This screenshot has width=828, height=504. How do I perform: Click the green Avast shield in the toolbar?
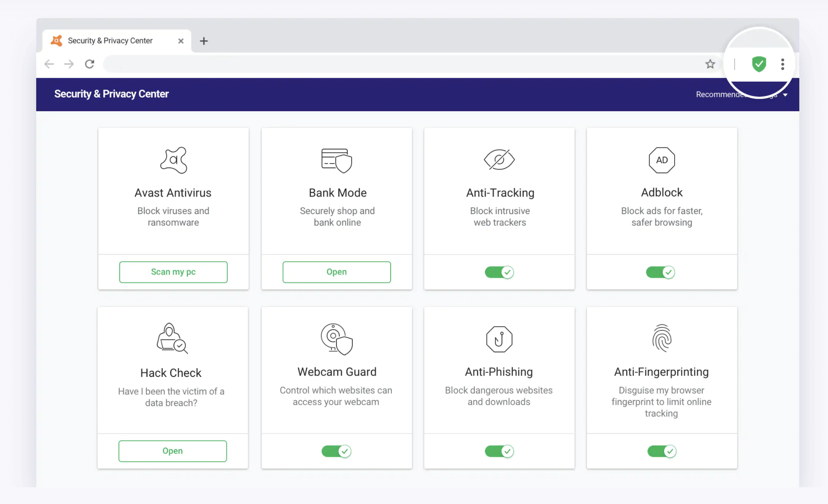[x=759, y=64]
